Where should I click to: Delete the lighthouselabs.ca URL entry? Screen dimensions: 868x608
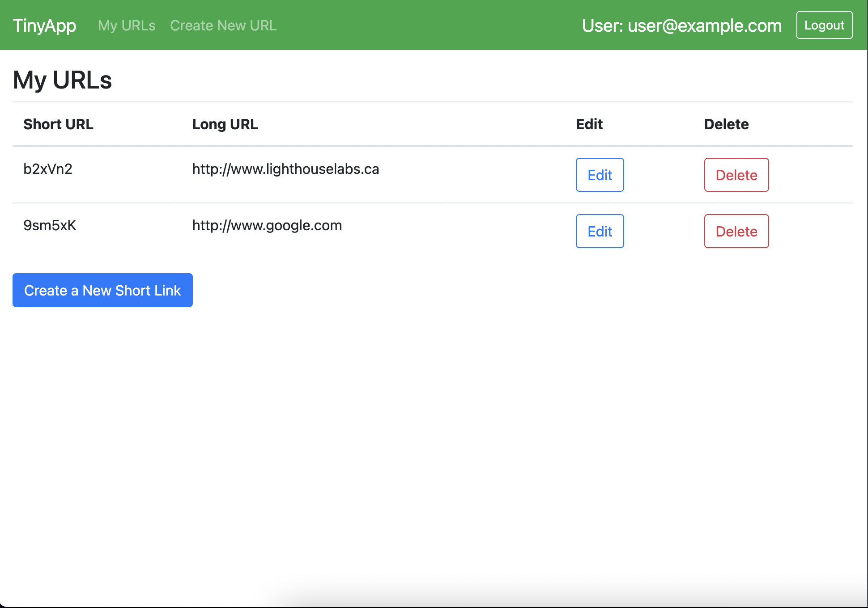(x=736, y=175)
